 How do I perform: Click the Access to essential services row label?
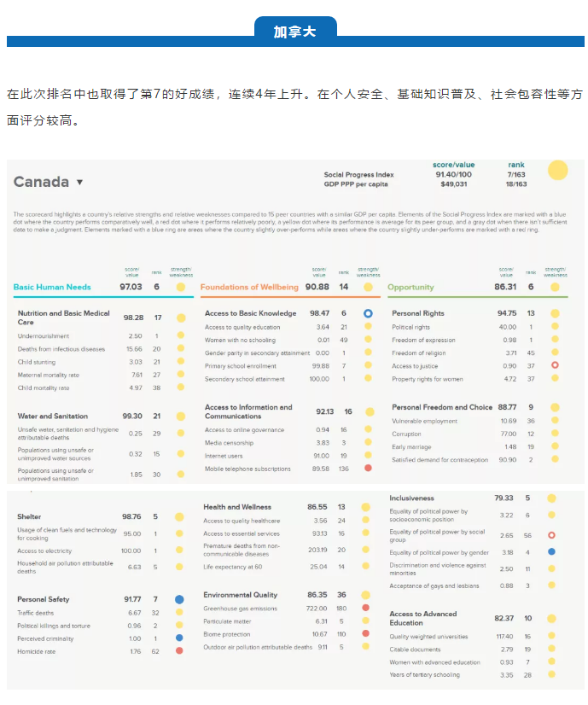(x=241, y=533)
